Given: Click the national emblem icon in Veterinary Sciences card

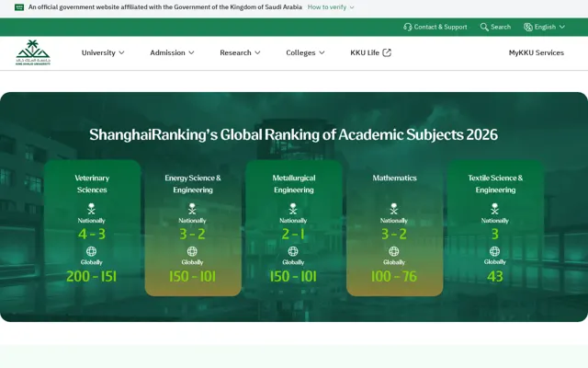Looking at the screenshot, I should [92, 209].
